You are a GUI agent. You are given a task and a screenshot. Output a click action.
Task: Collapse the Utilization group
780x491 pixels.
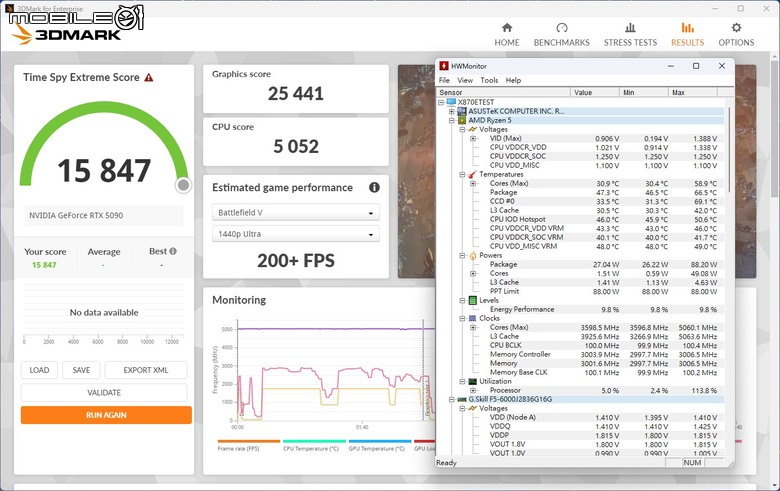(x=462, y=382)
